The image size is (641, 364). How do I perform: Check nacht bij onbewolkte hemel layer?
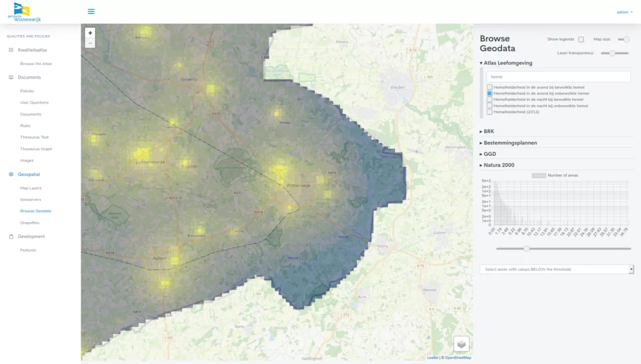[x=490, y=106]
